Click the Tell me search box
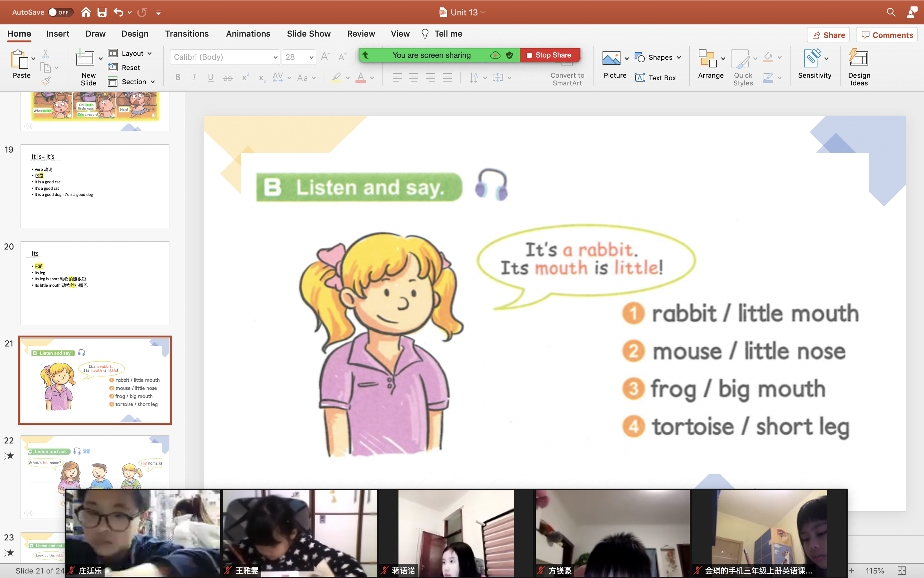924x578 pixels. pos(442,34)
